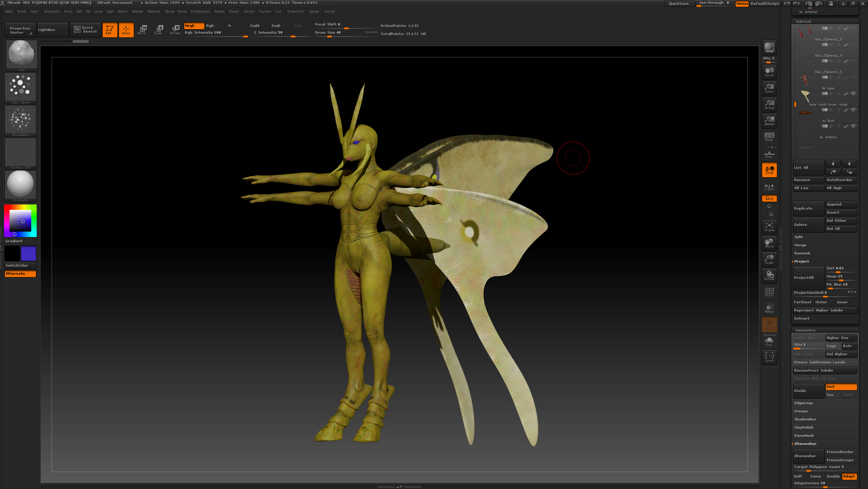Hide the lunar moth lower wings subtool
The height and width of the screenshot is (489, 868).
point(853,93)
